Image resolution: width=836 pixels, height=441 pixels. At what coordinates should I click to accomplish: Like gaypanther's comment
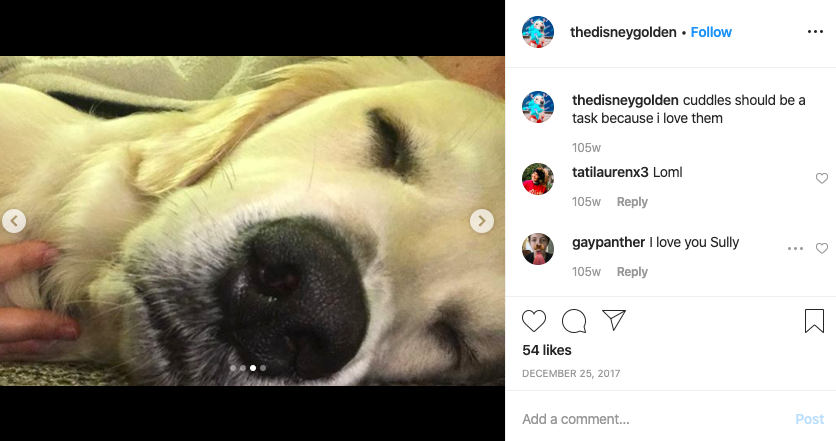pos(822,248)
